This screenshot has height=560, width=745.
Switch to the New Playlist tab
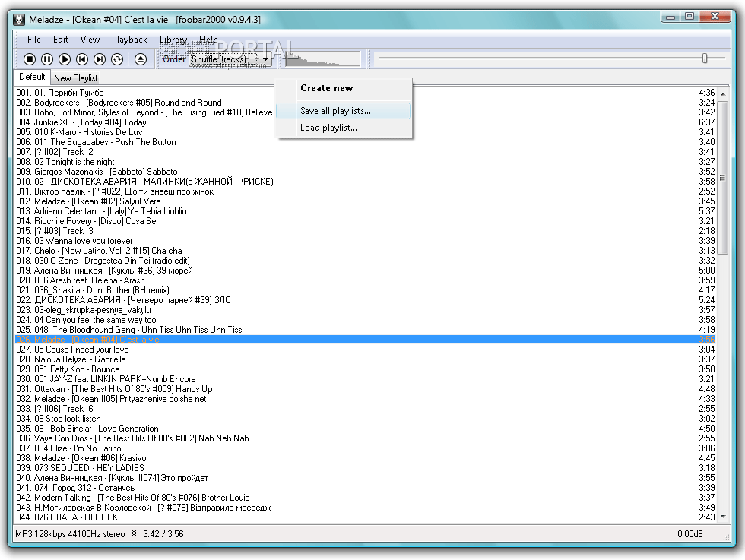[75, 78]
